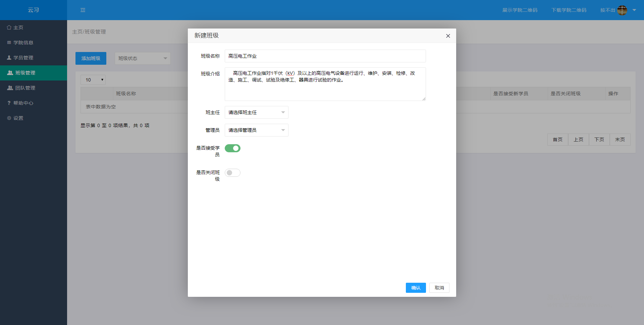The height and width of the screenshot is (325, 644).
Task: Open 设置 from the sidebar
Action: pyautogui.click(x=18, y=118)
